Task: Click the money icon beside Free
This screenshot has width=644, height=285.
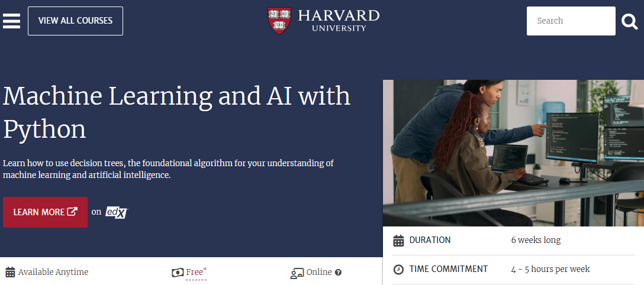Action: 178,273
